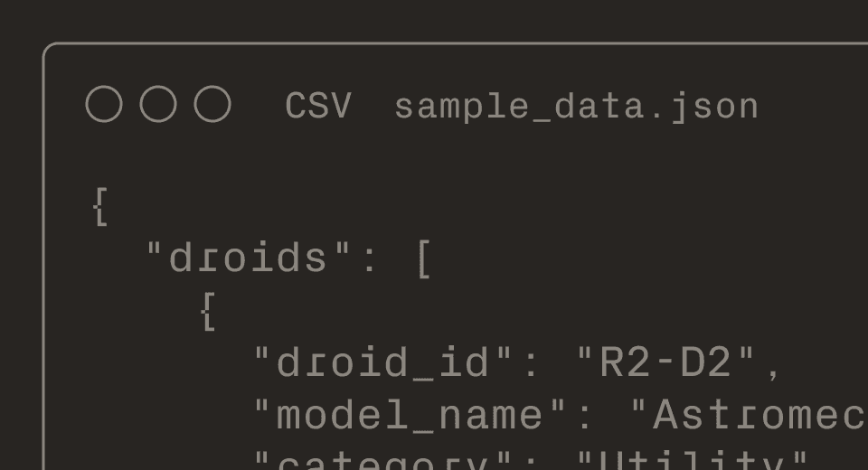Click the leftmost window circle button
Viewport: 868px width, 470px height.
[104, 105]
